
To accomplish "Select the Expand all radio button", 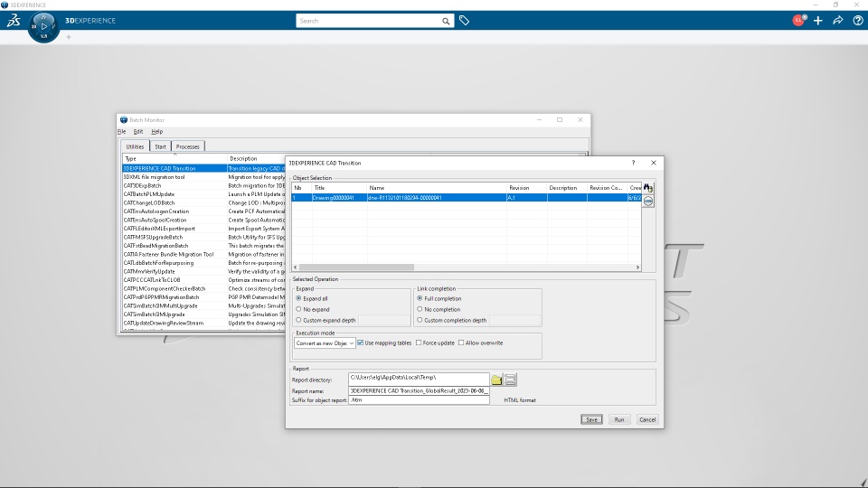I will 298,298.
